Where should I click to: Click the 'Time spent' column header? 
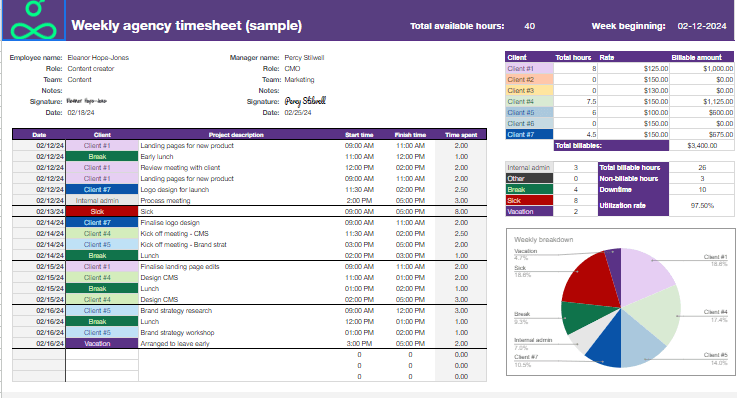(x=461, y=135)
